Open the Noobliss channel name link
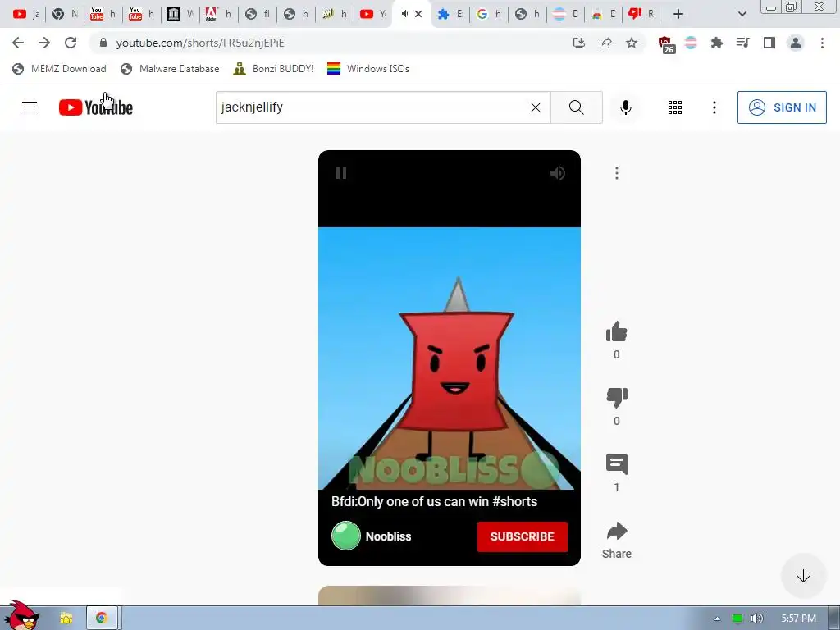The image size is (840, 630). click(388, 536)
